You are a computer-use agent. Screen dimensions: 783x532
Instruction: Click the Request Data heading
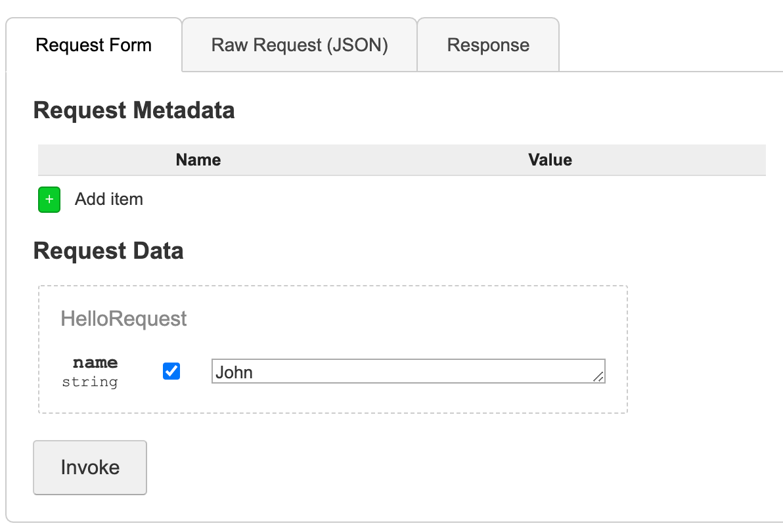[x=108, y=251]
